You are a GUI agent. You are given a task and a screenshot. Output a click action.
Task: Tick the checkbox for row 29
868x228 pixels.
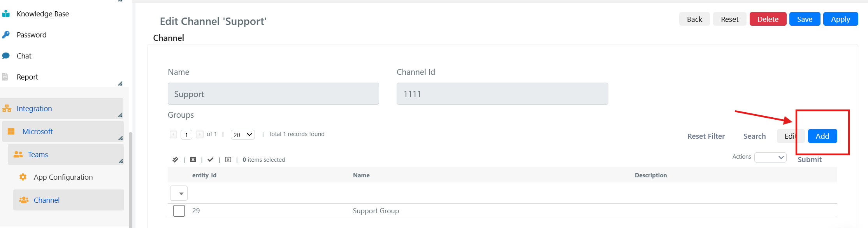(x=179, y=211)
